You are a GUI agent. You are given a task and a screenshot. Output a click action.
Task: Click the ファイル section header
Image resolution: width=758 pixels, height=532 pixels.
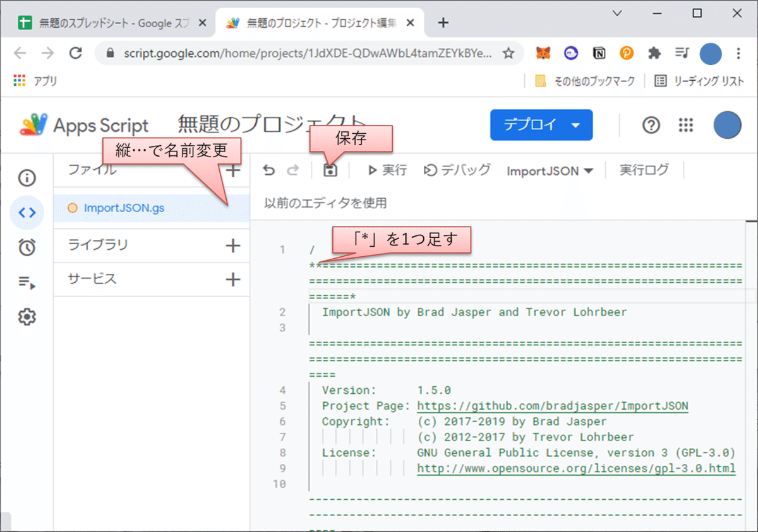coord(92,170)
